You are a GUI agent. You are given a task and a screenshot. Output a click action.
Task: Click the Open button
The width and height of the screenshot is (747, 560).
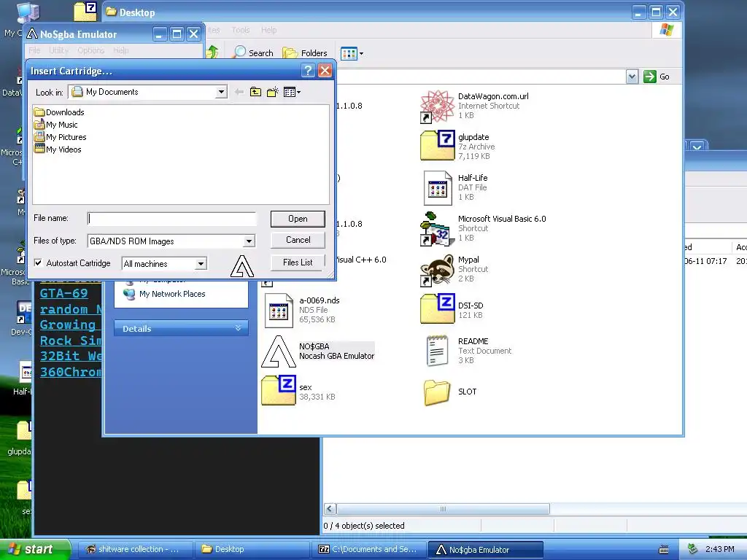298,219
